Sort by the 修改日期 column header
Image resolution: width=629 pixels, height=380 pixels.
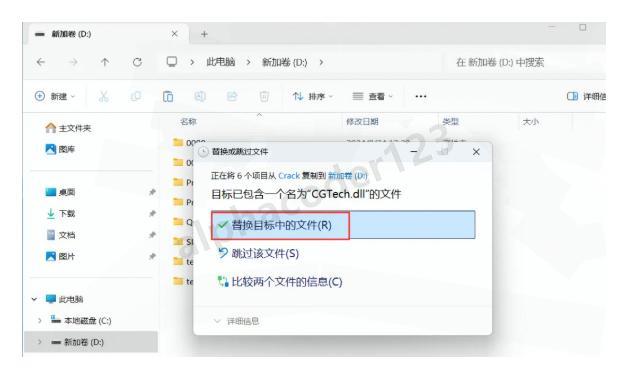tap(362, 122)
